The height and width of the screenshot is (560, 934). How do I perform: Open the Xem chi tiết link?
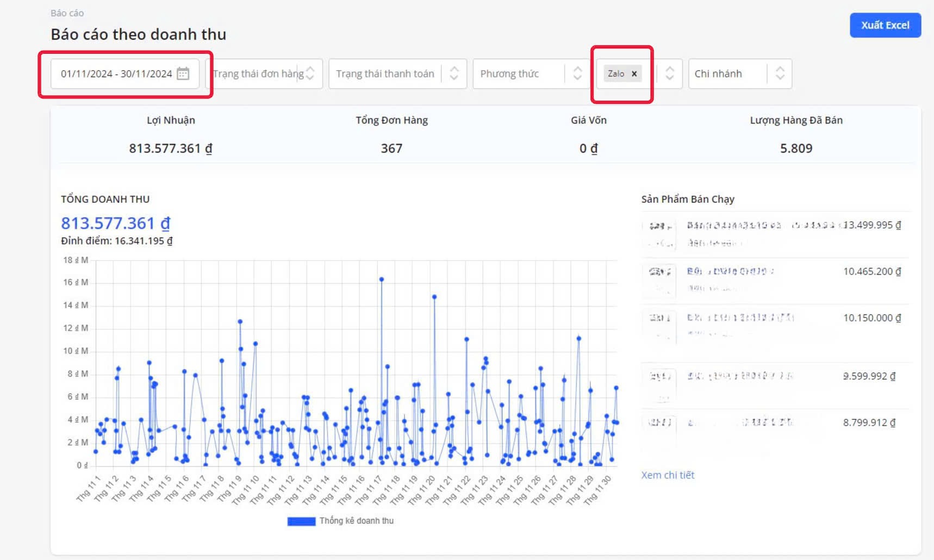(667, 475)
